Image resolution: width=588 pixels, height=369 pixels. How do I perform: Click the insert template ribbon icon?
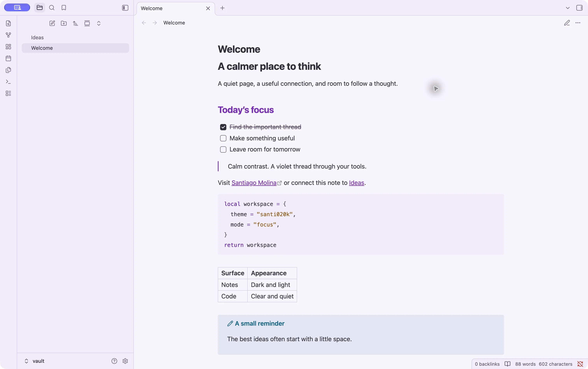(8, 70)
